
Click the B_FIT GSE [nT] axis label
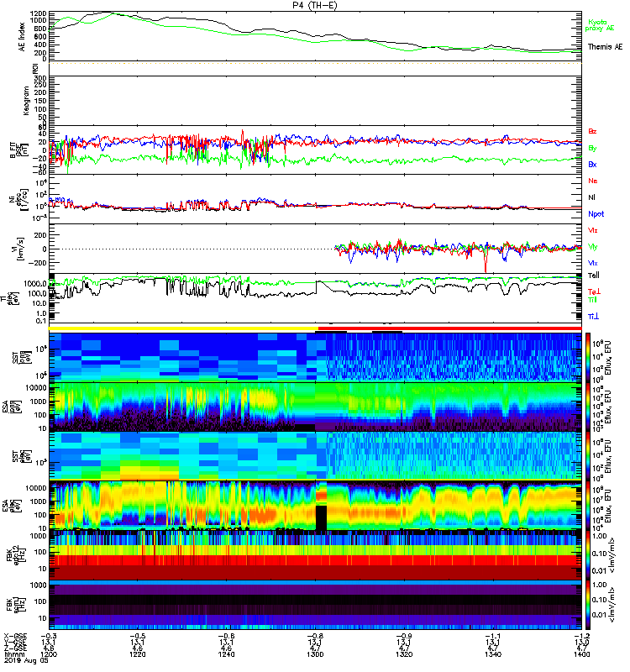click(x=18, y=150)
